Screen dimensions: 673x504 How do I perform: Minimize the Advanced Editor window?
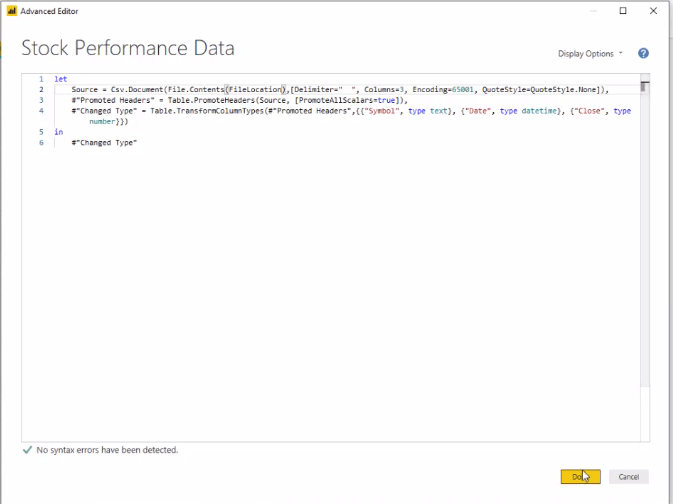593,11
